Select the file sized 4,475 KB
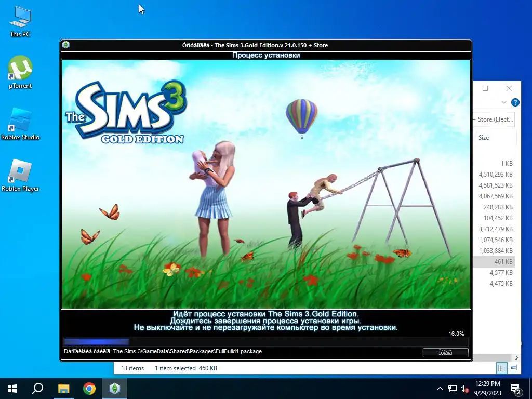This screenshot has width=532, height=399. tap(495, 283)
